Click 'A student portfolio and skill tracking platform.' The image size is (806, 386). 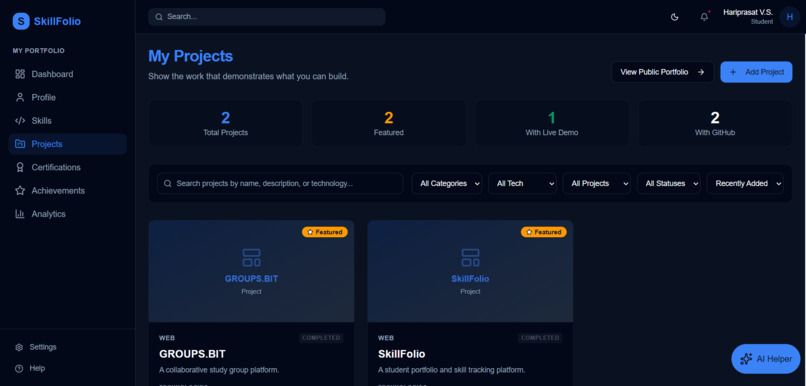pyautogui.click(x=451, y=370)
